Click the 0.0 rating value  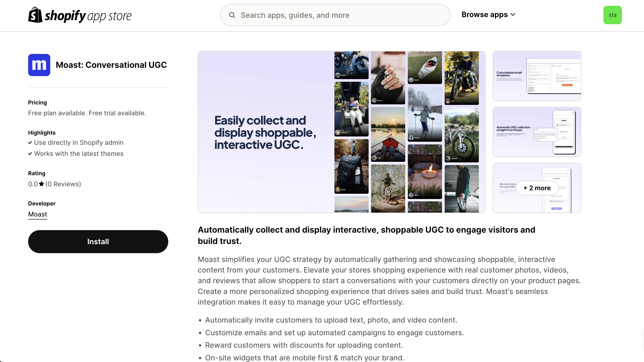coord(33,184)
